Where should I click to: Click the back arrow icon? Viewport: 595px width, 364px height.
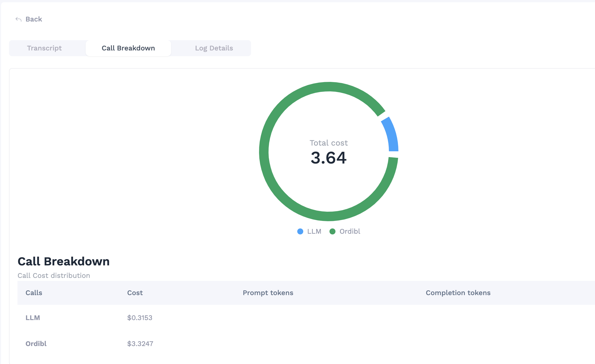18,19
